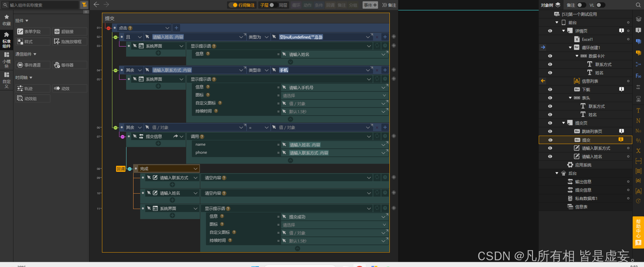Viewport: 644px width, 267px height.
Task: Toggle visibility of 详情页
Action: (550, 31)
